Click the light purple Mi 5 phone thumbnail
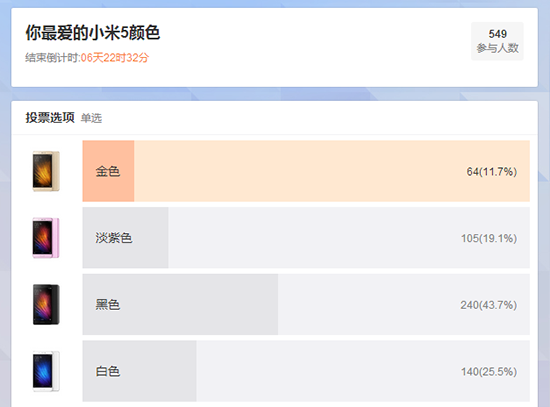This screenshot has width=550, height=407. coord(46,238)
